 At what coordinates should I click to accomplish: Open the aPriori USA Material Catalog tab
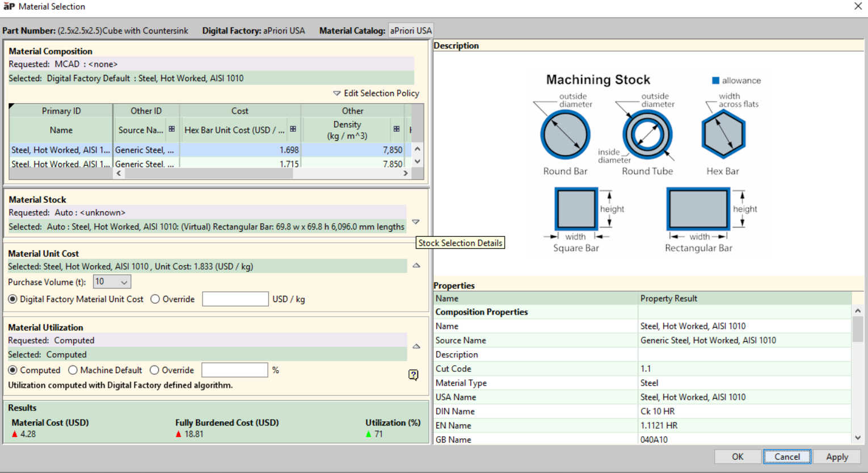click(411, 31)
